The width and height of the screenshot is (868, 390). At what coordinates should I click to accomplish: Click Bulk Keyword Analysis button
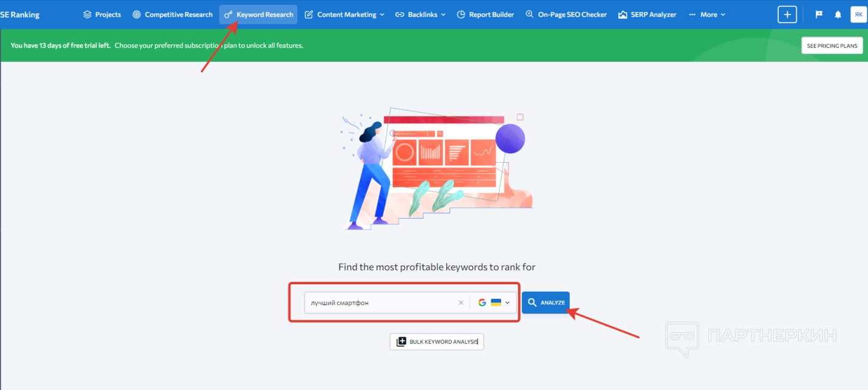437,341
